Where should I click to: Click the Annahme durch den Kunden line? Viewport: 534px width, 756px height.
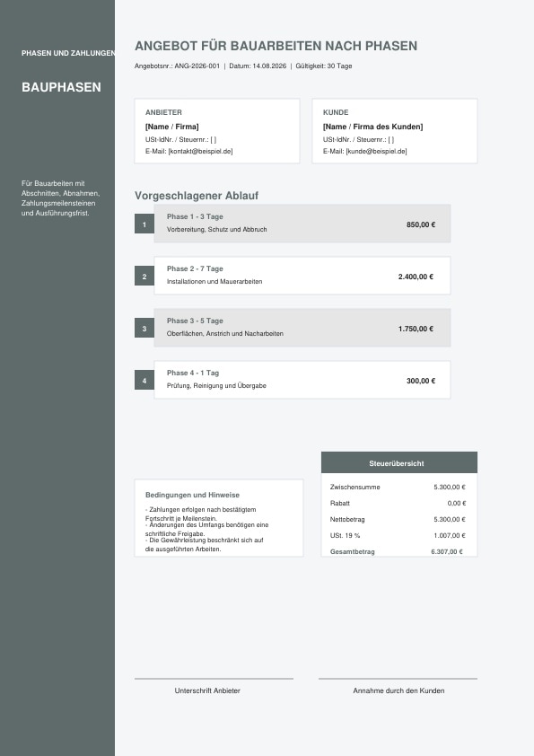(398, 679)
